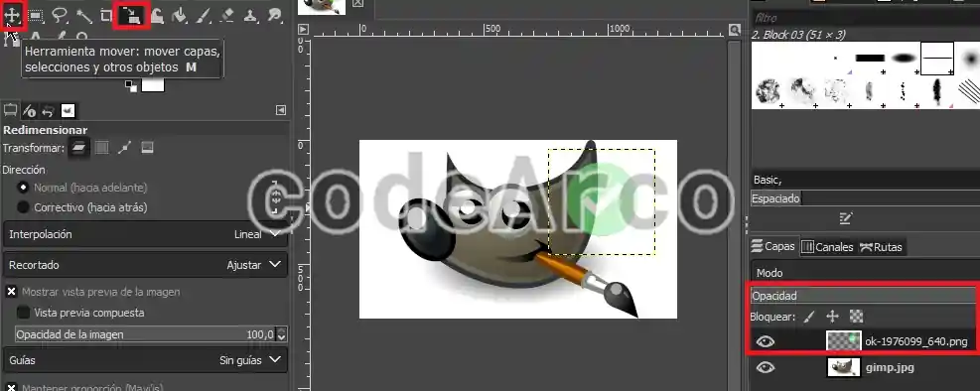This screenshot has width=980, height=391.
Task: Select the Scale tool in the toolbox
Action: coord(131,16)
